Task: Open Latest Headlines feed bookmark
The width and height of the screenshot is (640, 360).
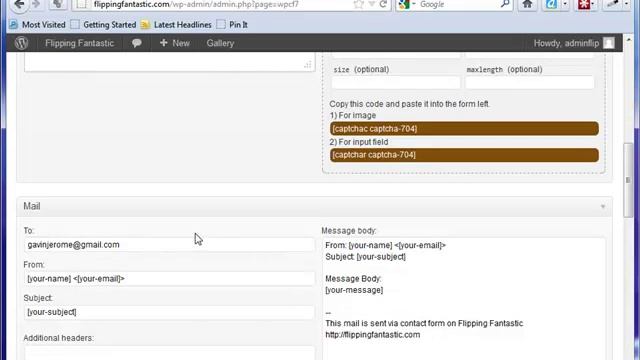Action: pyautogui.click(x=176, y=25)
